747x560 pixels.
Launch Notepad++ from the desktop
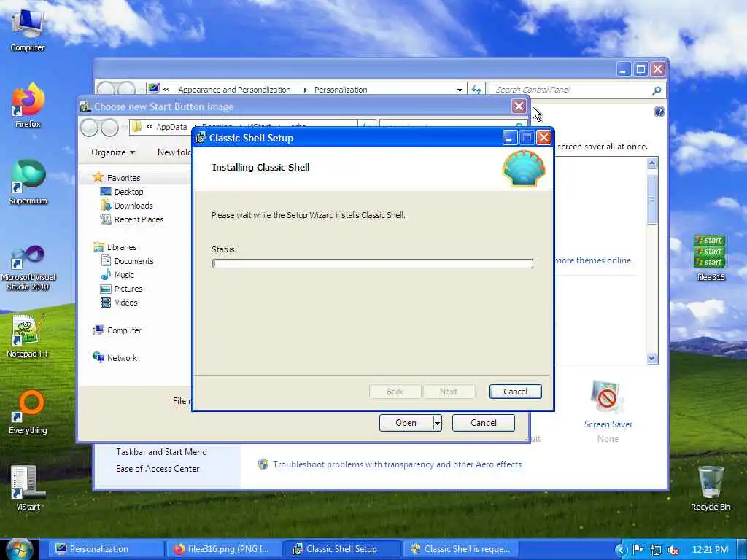[x=28, y=336]
